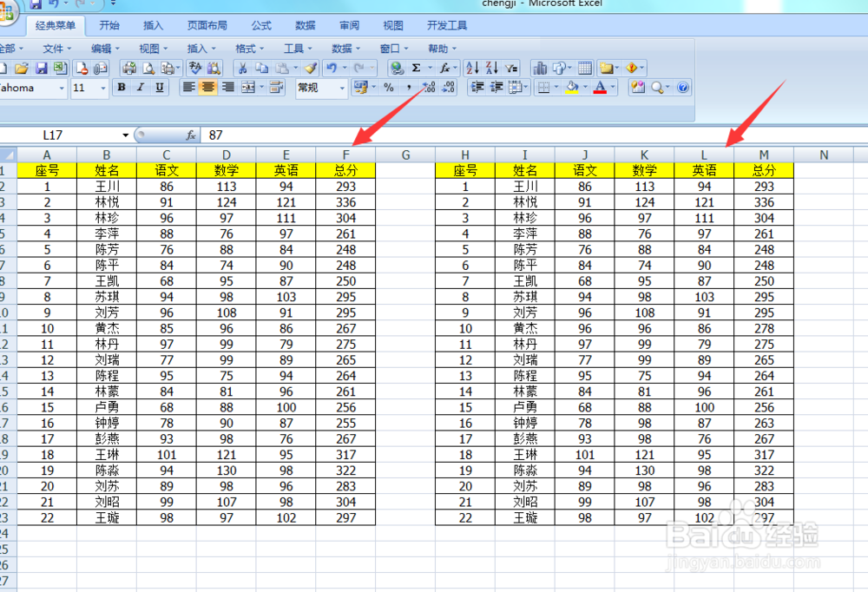Insert a chart with column chart icon
Viewport: 868px width, 592px height.
click(540, 68)
